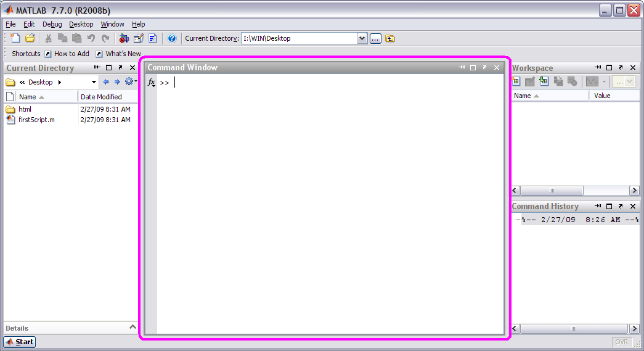Open the Current Directory actions gear dropdown
The width and height of the screenshot is (644, 351).
click(x=131, y=82)
